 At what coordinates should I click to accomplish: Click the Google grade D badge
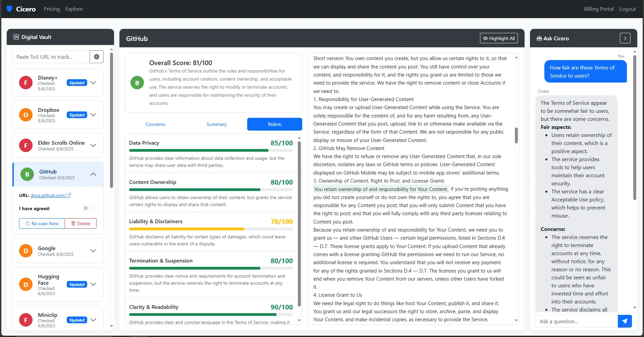[26, 251]
